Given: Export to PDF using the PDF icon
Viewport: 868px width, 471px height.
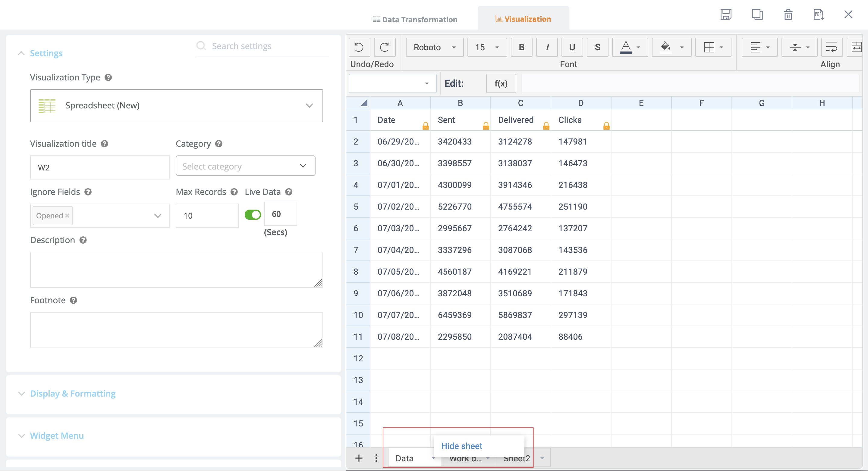Looking at the screenshot, I should point(819,14).
